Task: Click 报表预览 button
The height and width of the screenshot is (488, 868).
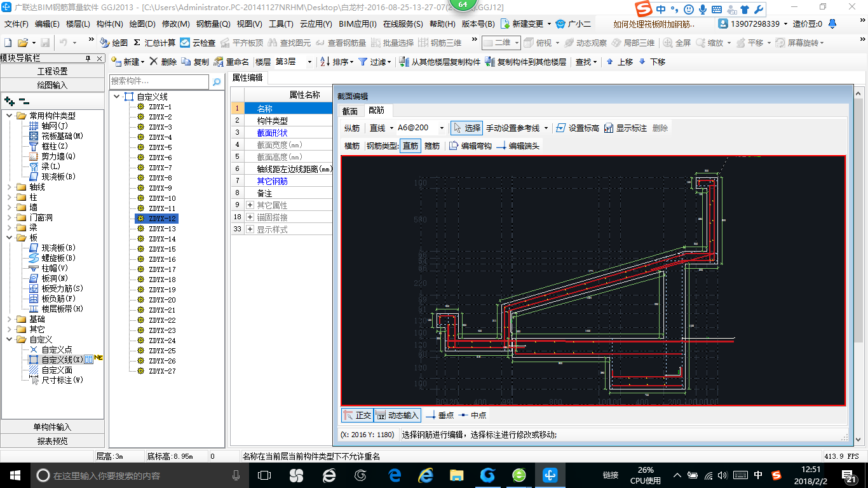Action: pos(53,440)
